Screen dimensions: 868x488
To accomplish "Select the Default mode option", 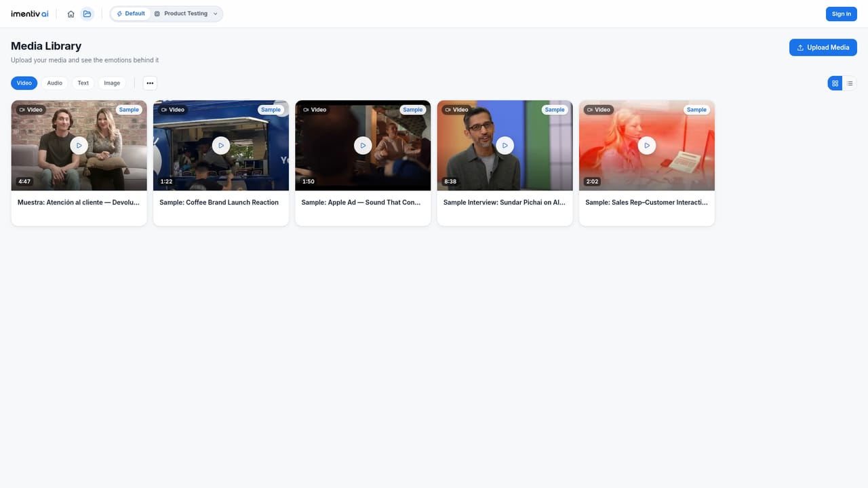I will (x=131, y=14).
